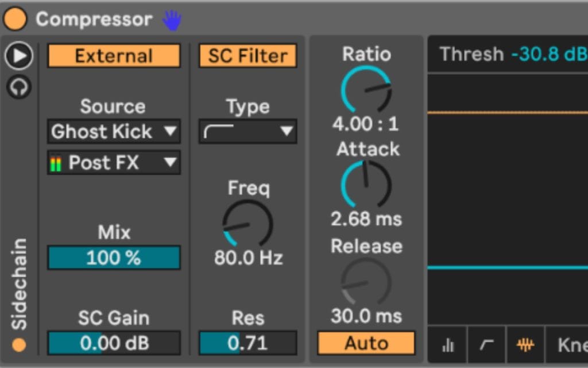The image size is (588, 368).
Task: Toggle the SC Filter button
Action: 247,56
